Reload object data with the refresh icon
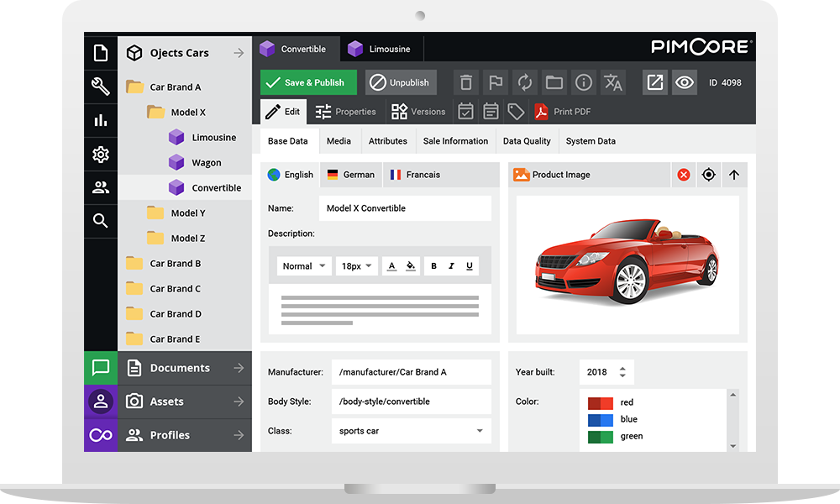840x504 pixels. [524, 81]
